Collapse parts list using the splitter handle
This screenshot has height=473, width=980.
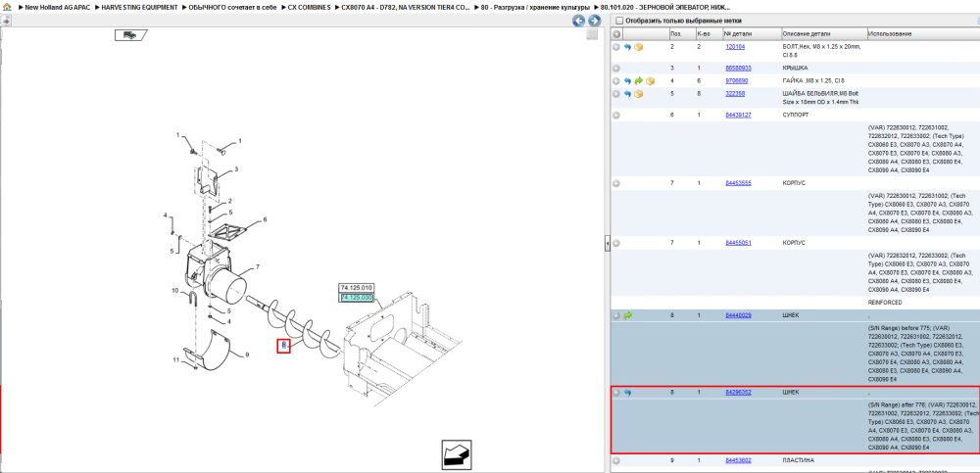pyautogui.click(x=607, y=244)
